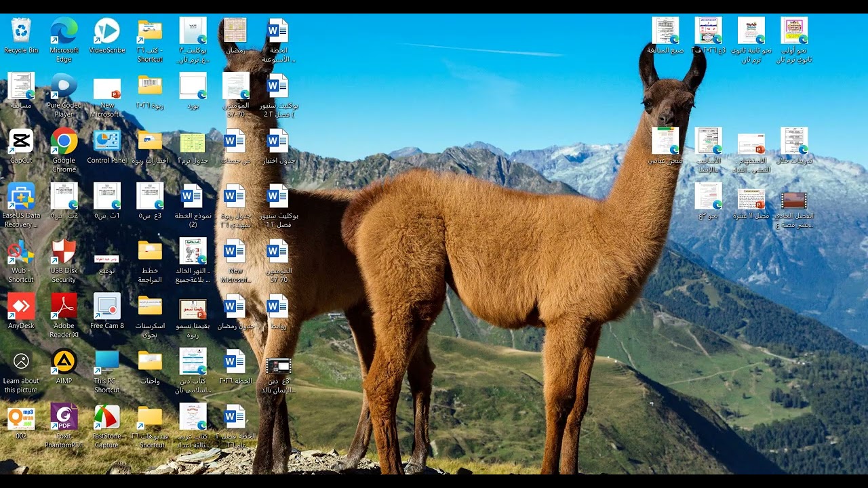
Task: Open the روابط Word document
Action: coord(277,306)
